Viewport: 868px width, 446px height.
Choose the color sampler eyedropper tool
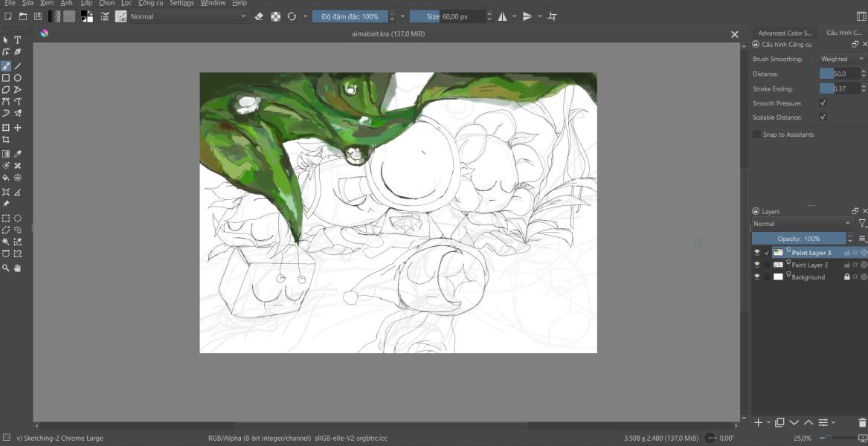pos(18,155)
